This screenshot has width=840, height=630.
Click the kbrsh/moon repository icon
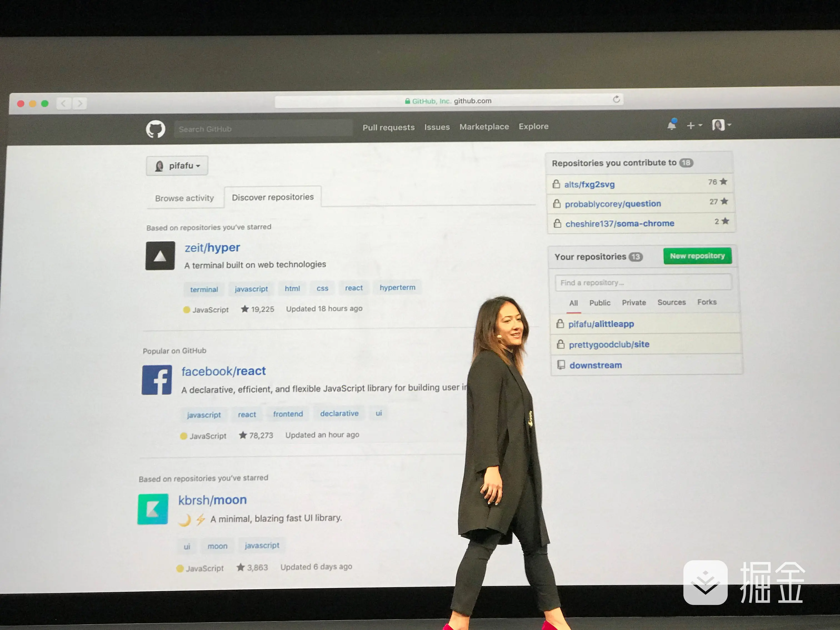coord(153,509)
